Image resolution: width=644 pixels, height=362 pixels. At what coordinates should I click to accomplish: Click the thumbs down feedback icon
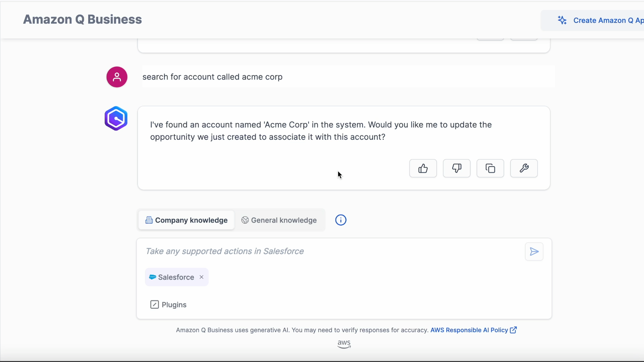pos(457,168)
